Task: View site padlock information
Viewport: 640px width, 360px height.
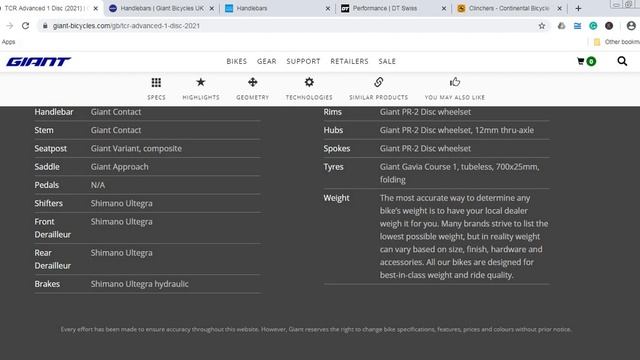Action: tap(45, 26)
